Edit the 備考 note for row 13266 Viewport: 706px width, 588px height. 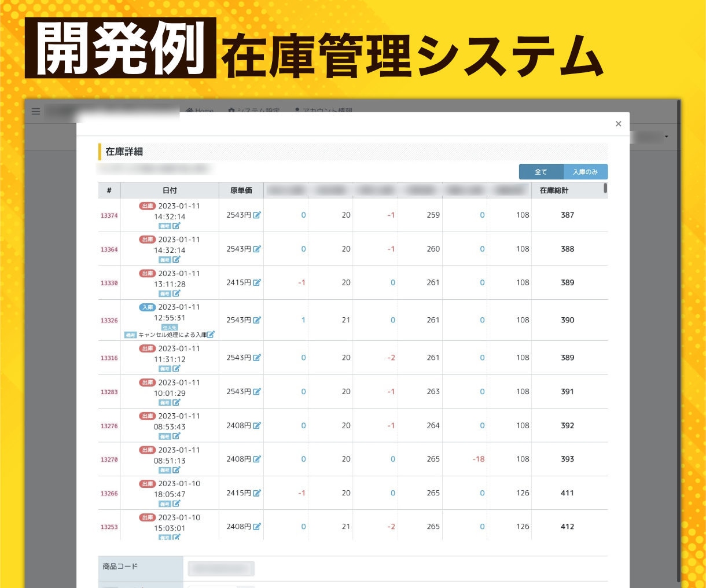pyautogui.click(x=176, y=504)
